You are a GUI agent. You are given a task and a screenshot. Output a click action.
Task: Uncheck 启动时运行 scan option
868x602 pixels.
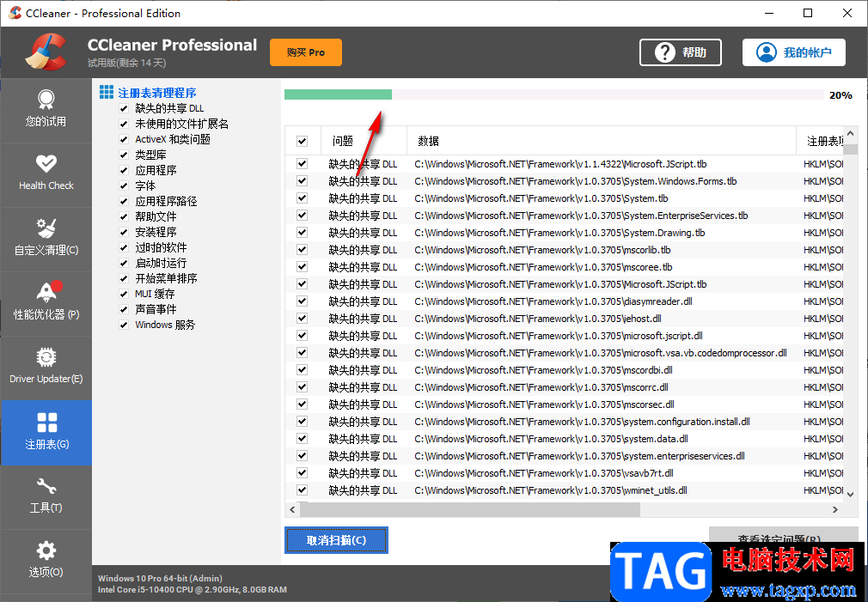(125, 263)
